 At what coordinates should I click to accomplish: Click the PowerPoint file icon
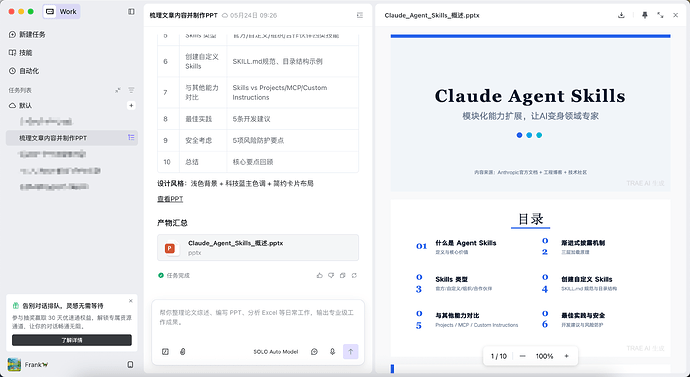[170, 248]
